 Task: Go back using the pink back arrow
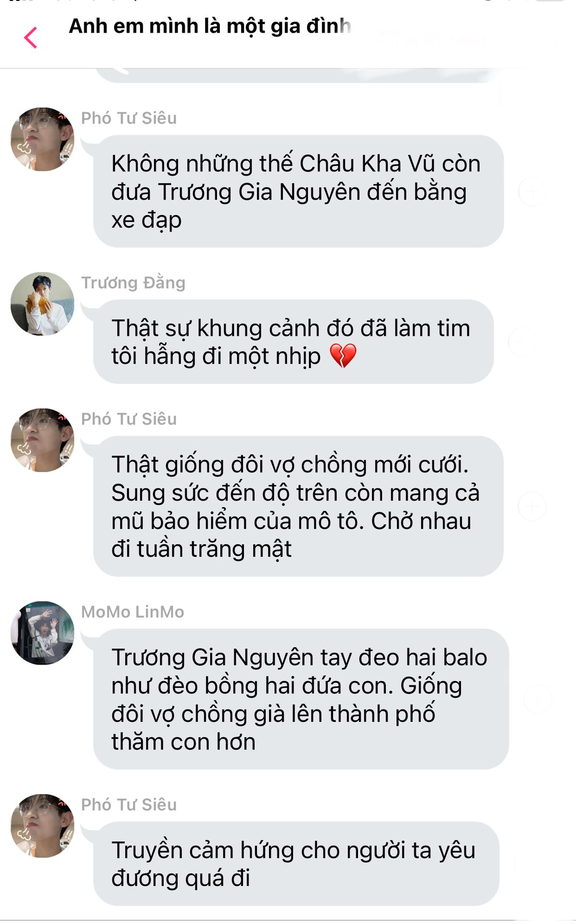click(x=30, y=38)
